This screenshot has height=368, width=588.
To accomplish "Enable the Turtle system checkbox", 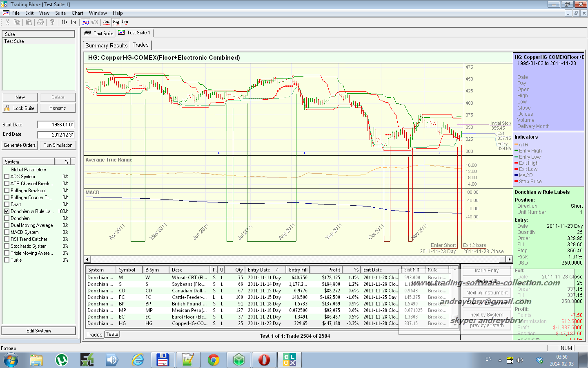I will (7, 260).
